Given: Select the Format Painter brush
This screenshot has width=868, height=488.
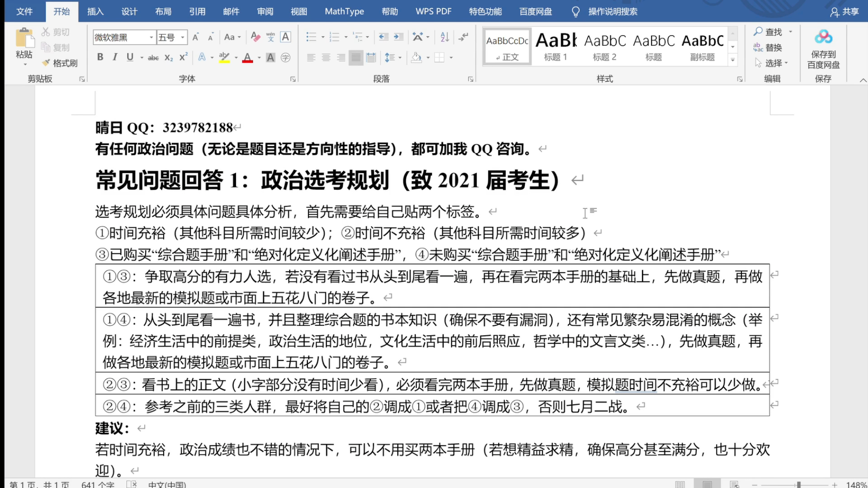Looking at the screenshot, I should click(46, 63).
